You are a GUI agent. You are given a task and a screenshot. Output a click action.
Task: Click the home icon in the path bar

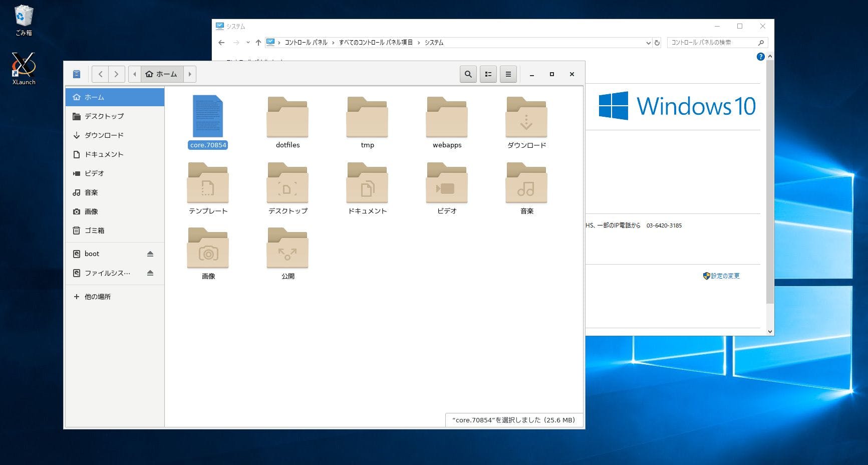click(149, 74)
